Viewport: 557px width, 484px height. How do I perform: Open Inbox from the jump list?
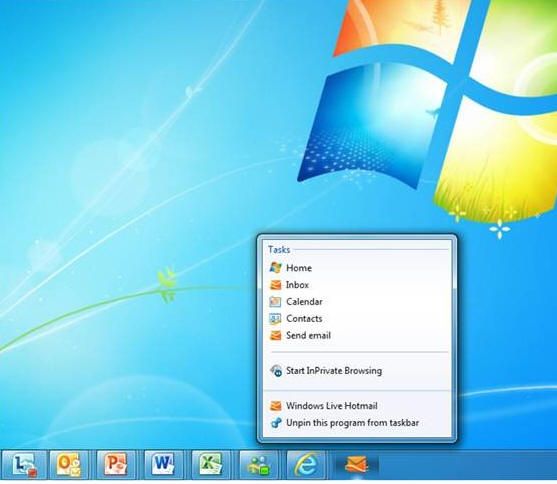357,285
